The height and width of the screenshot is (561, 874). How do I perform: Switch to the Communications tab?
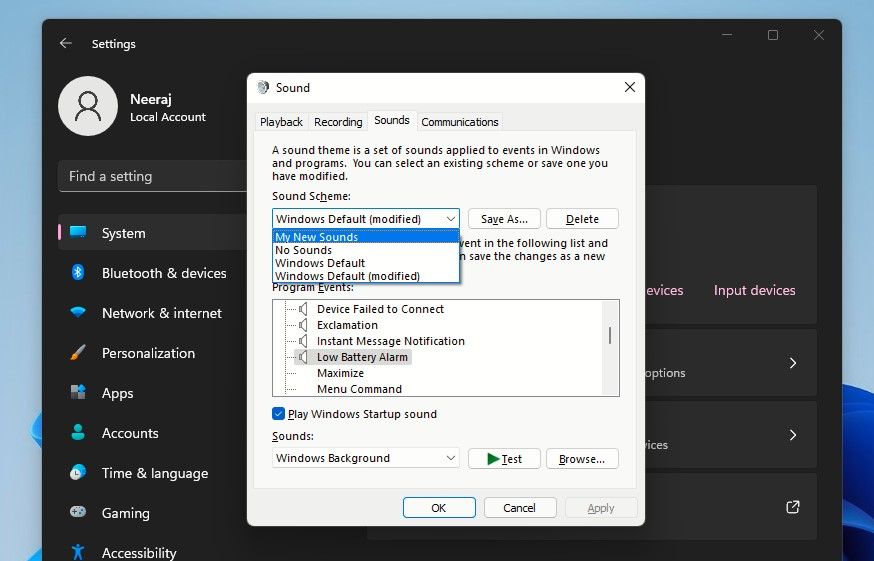tap(460, 122)
